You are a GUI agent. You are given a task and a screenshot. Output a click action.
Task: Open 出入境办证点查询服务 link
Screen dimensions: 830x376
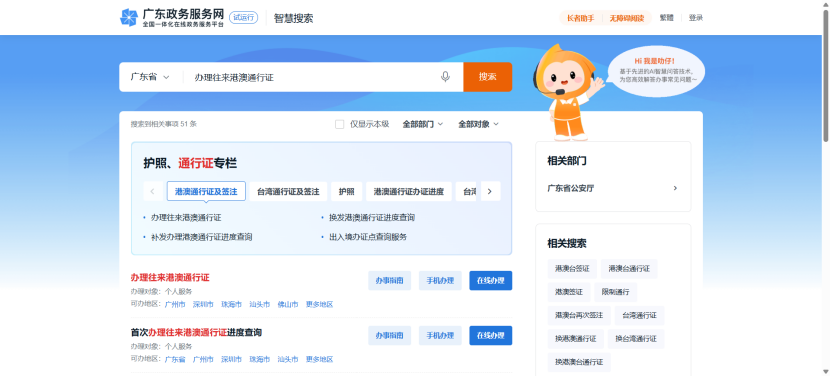[x=368, y=237]
